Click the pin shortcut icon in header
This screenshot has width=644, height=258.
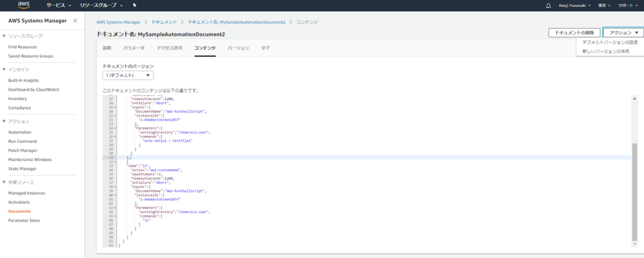point(135,5)
